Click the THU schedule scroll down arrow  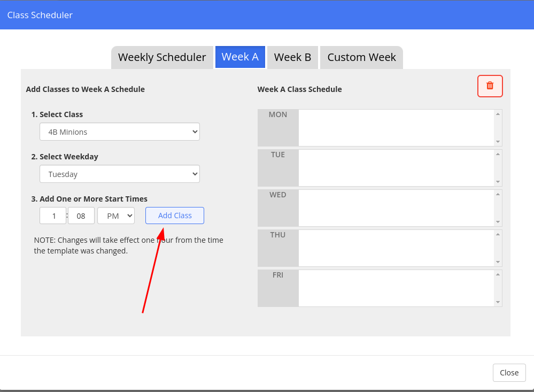click(498, 262)
